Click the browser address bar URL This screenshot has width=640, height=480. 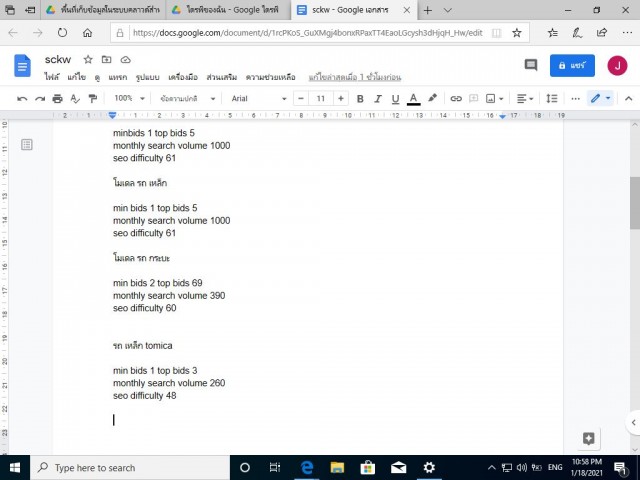[308, 33]
